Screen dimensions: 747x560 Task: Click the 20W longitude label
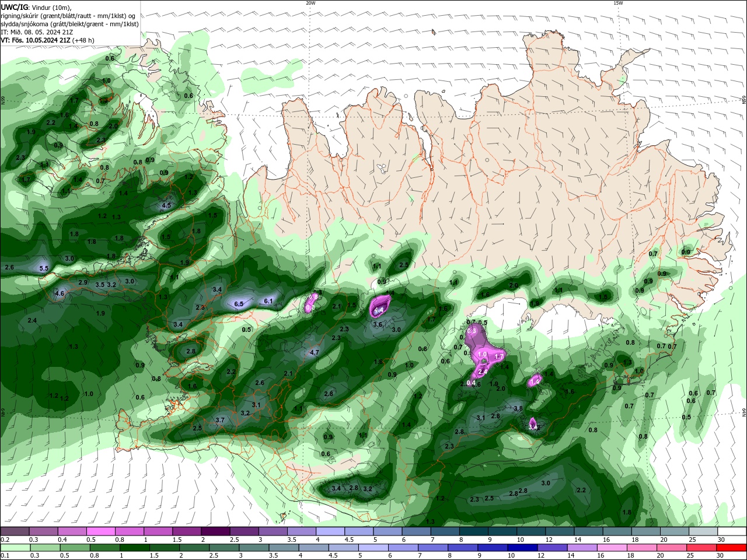310,3
